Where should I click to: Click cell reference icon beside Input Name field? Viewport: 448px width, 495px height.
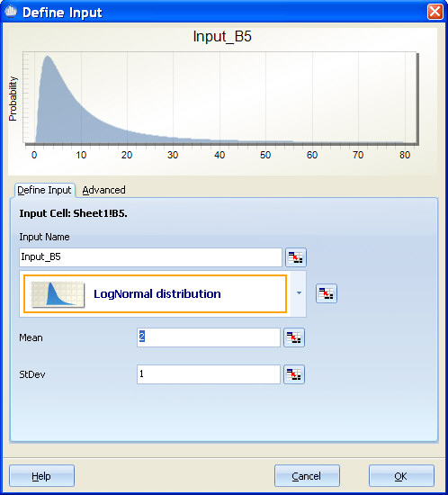296,257
